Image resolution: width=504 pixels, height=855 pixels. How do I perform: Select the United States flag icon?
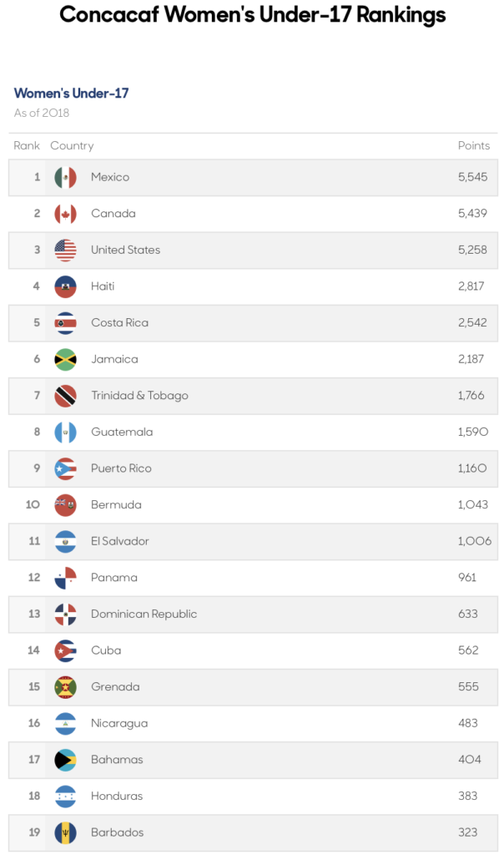point(65,250)
